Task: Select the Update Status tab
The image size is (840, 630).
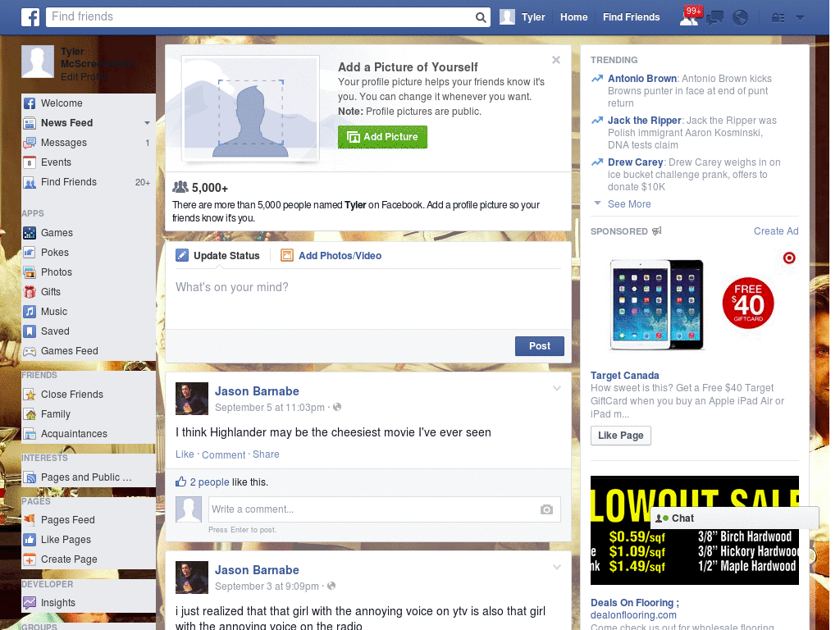Action: [217, 256]
